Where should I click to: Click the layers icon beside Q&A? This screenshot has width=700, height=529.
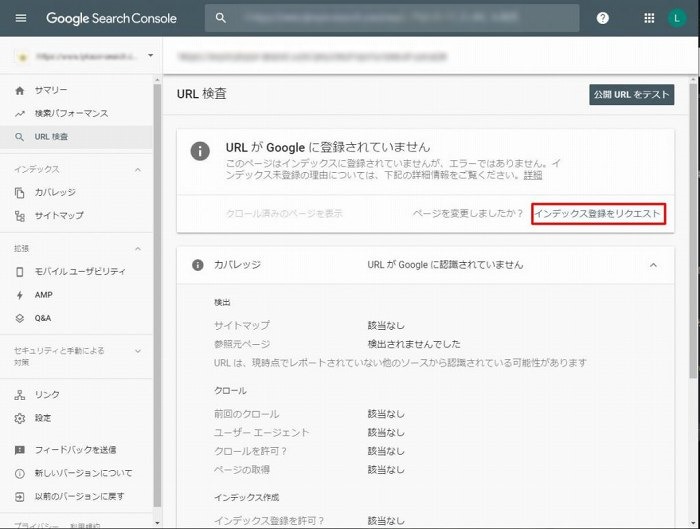(x=20, y=318)
